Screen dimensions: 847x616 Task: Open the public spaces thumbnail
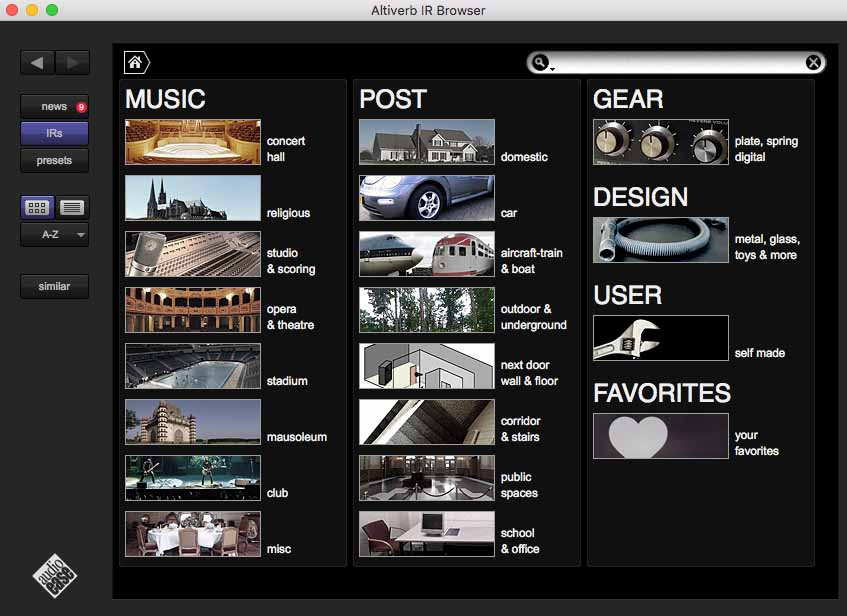[427, 478]
